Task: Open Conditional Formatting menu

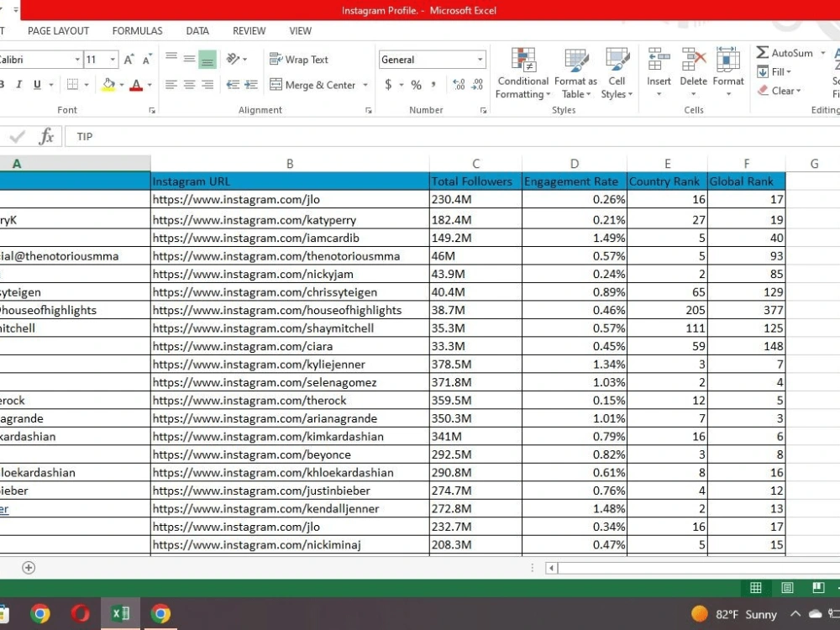Action: (522, 73)
